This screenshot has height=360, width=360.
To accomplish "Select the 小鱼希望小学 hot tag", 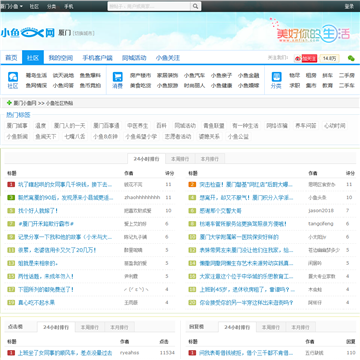I will point(141,136).
